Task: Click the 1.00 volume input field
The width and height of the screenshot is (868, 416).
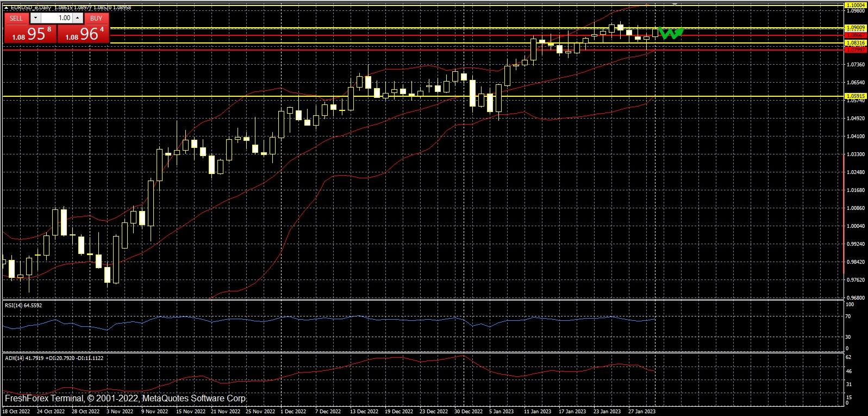Action: tap(57, 18)
